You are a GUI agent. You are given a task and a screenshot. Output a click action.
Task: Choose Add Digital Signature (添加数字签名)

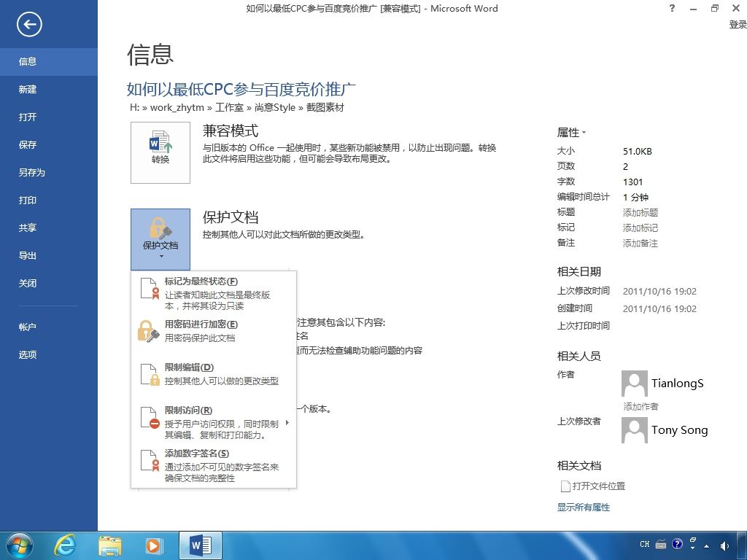pyautogui.click(x=214, y=465)
